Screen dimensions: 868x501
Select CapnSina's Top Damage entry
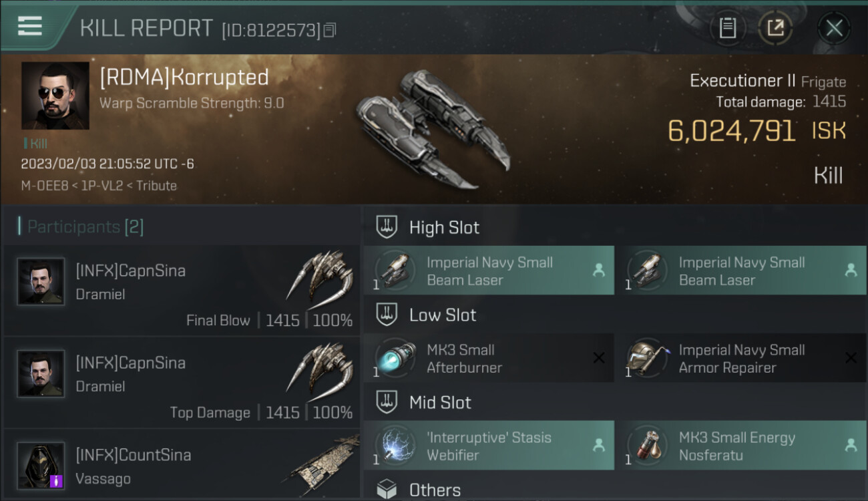tap(182, 383)
